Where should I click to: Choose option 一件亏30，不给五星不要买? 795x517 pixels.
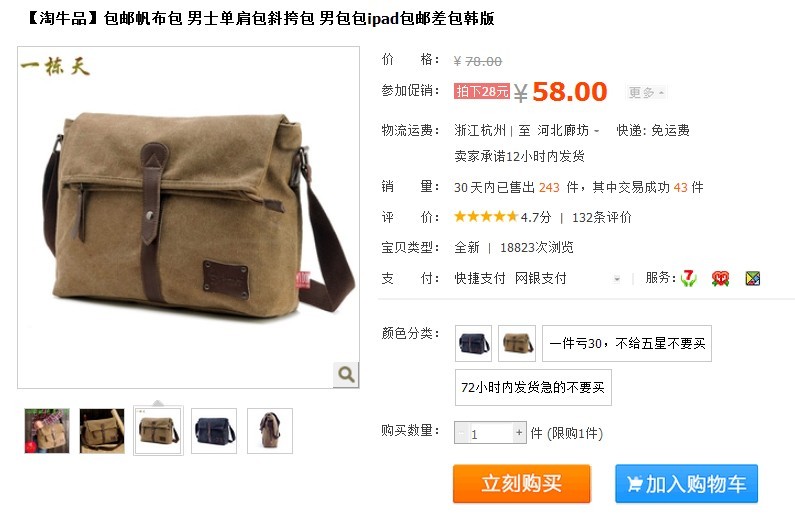[x=627, y=343]
